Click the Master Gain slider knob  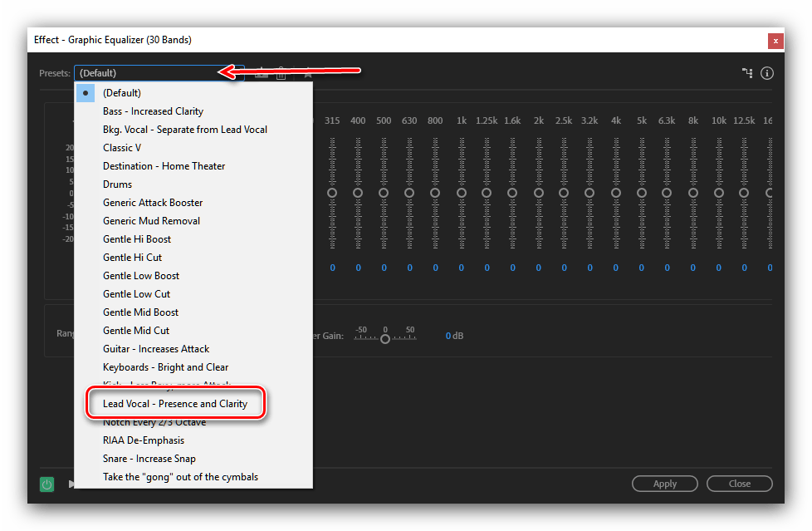[x=385, y=339]
